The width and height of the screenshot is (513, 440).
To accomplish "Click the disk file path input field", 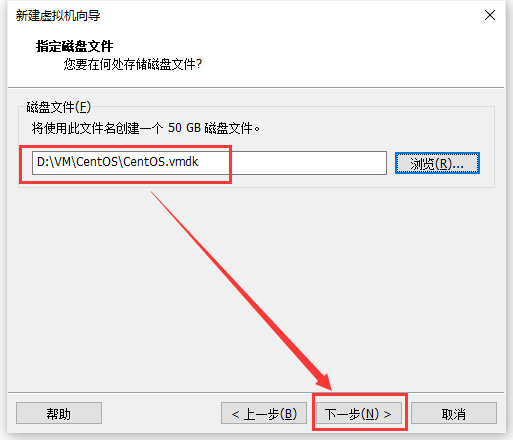I will pos(209,163).
